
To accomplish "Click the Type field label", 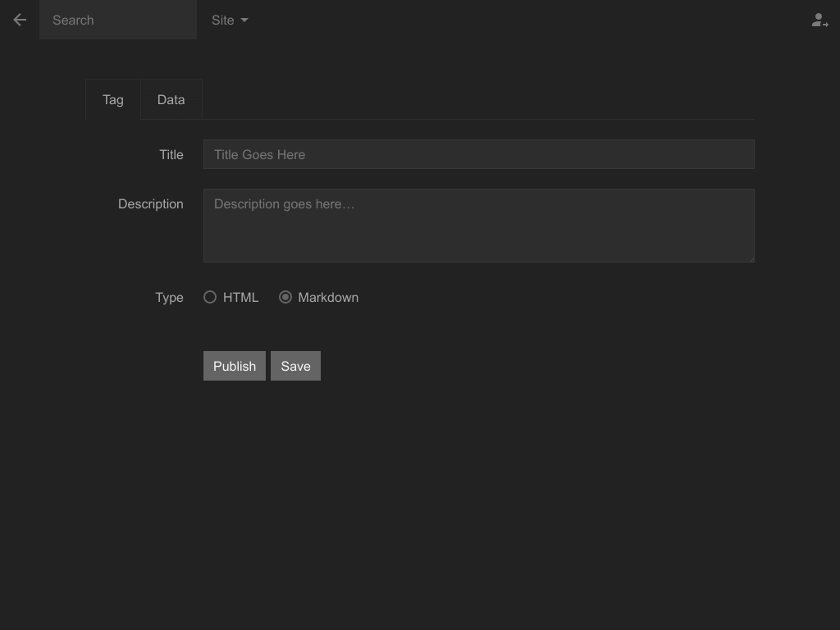I will point(169,298).
